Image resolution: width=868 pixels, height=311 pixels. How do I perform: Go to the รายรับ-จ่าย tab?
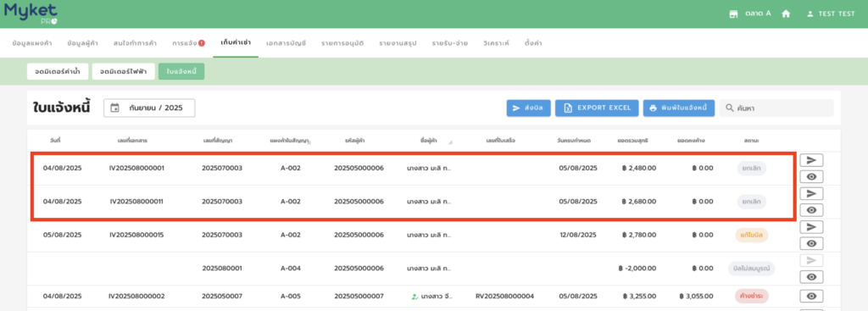(x=449, y=43)
